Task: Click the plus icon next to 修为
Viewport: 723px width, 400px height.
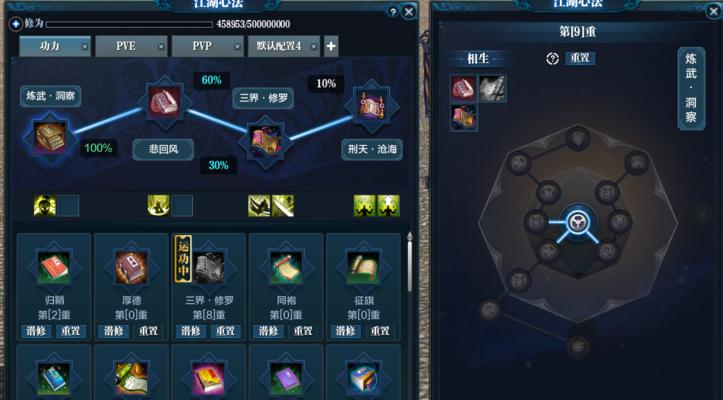Action: pyautogui.click(x=16, y=24)
